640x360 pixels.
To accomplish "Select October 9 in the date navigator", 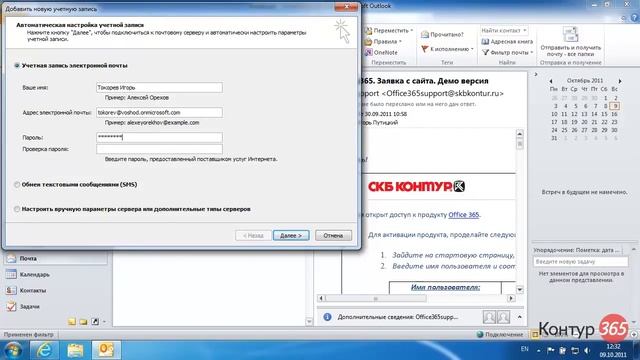I will [x=615, y=106].
